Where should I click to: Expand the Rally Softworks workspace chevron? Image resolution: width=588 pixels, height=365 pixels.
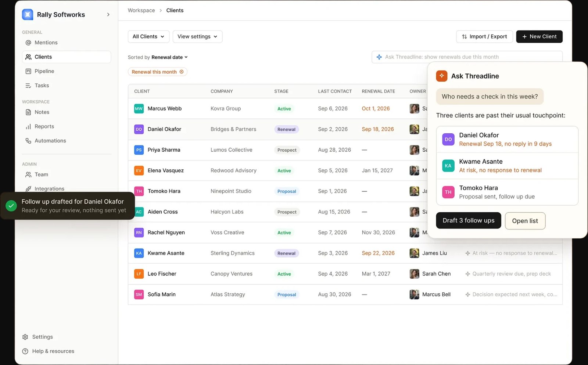point(108,15)
